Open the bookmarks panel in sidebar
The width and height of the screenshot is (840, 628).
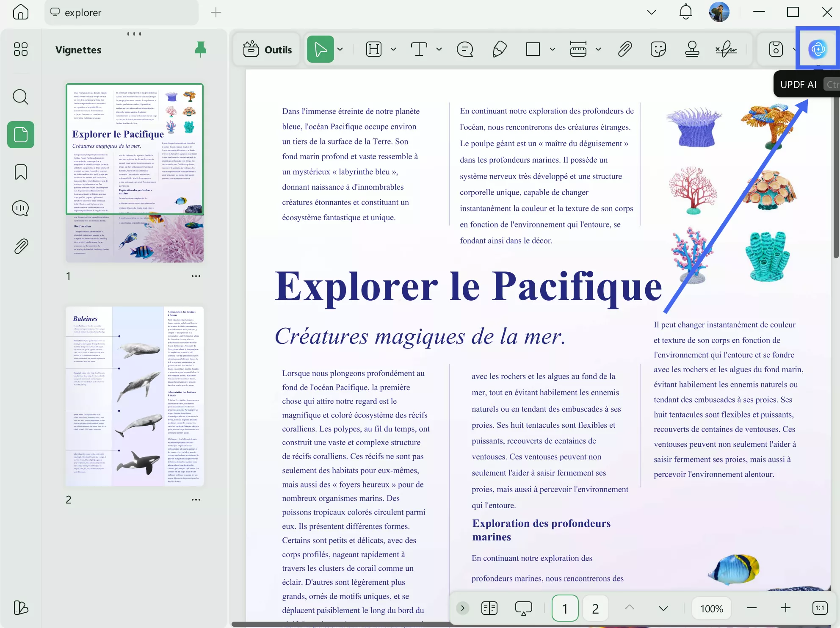20,172
